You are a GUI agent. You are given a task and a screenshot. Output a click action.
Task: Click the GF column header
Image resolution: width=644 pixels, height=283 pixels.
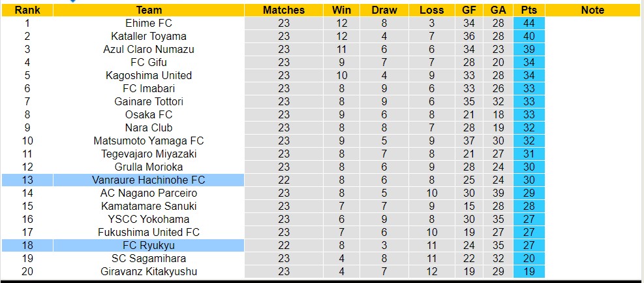point(469,10)
